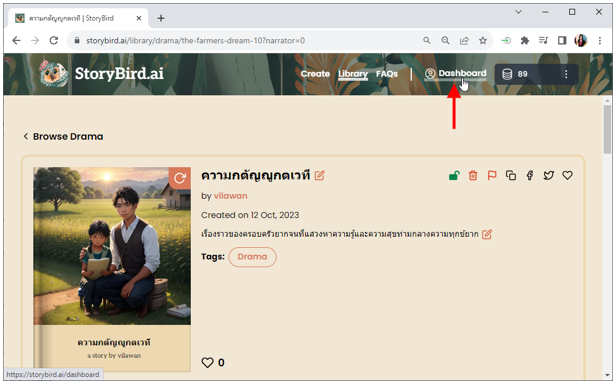Screen dimensions: 615x384
Task: Edit the story description pencil icon
Action: point(487,234)
